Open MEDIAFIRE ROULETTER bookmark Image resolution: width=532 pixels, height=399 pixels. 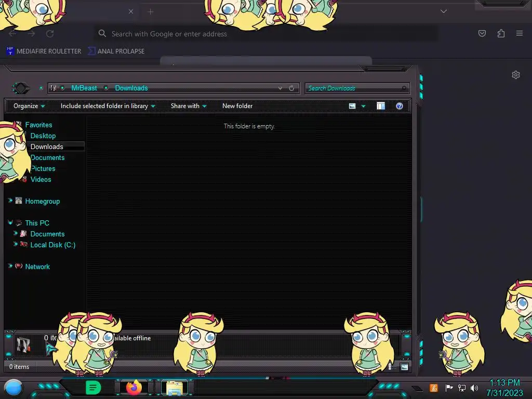[44, 51]
